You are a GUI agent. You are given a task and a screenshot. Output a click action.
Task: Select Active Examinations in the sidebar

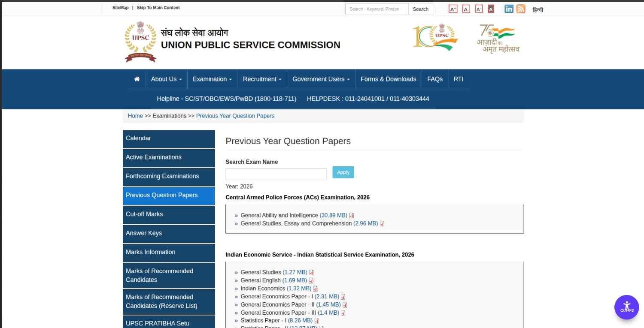169,158
